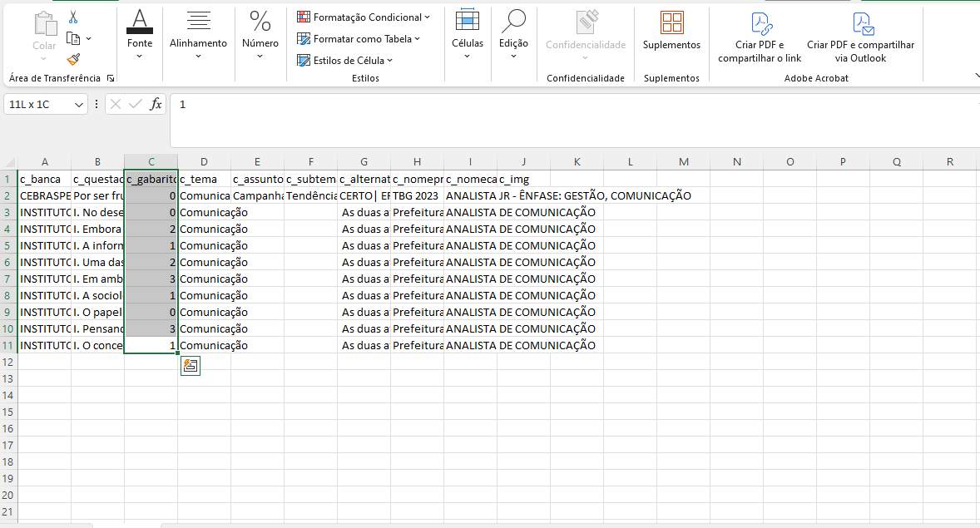The image size is (980, 528).
Task: Select column C header
Action: pyautogui.click(x=151, y=162)
